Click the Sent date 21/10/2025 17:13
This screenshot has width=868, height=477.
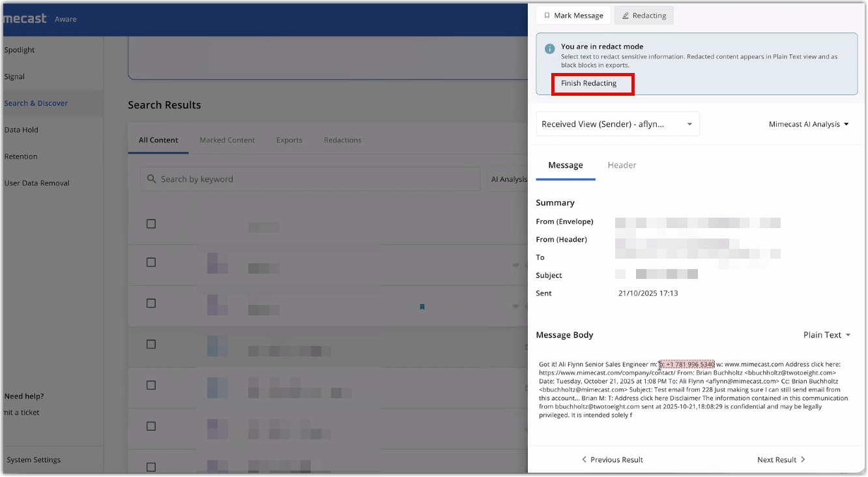(x=648, y=294)
